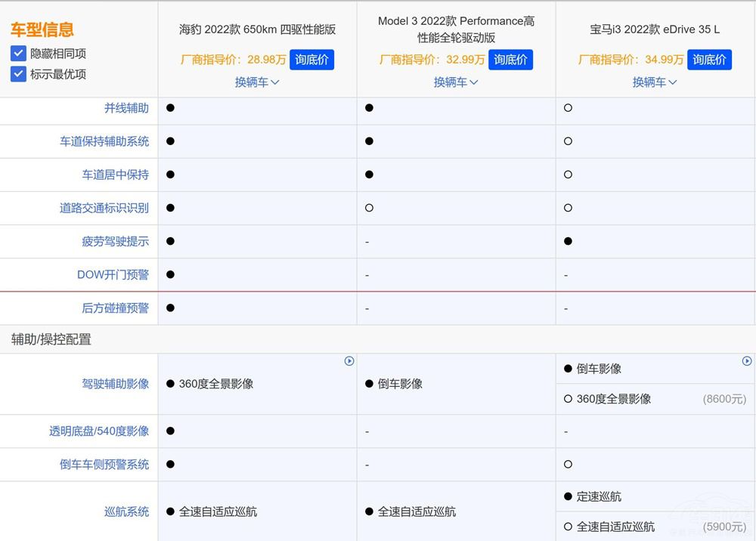Viewport: 756px width, 541px height.
Task: Click the hollow circle for 宝马i3 并线辅助
Action: [568, 108]
